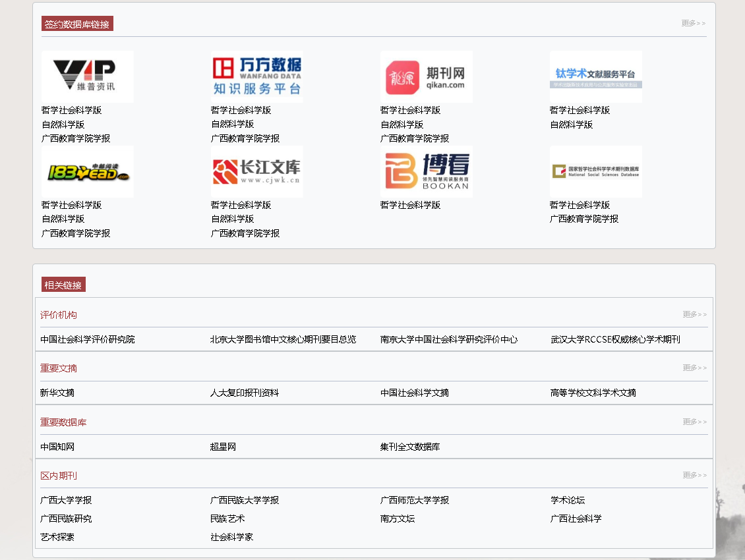Visit 北京大学图书馆中文核心期刊要目总览 link
Screen dimensions: 745x560
click(x=283, y=339)
